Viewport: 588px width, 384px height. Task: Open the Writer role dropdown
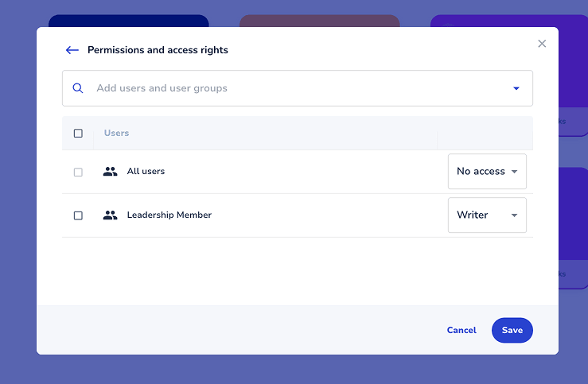click(x=487, y=215)
